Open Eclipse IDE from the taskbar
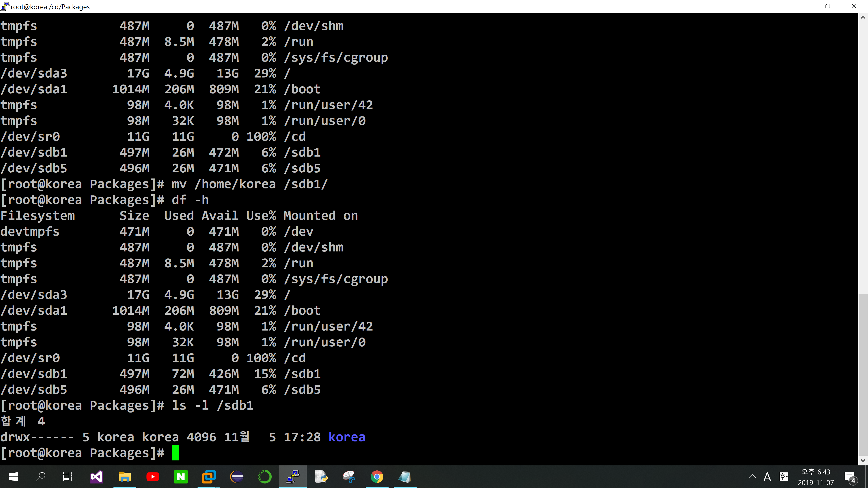868x488 pixels. tap(237, 476)
